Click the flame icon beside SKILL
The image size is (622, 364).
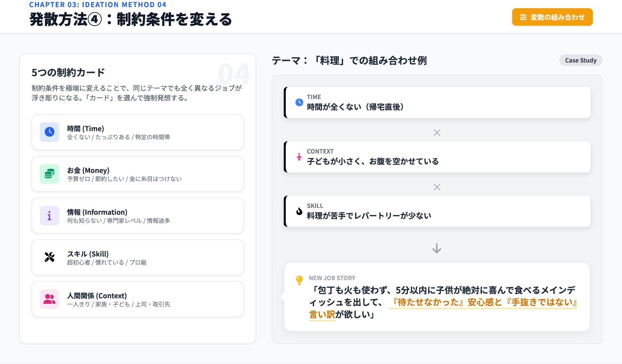pyautogui.click(x=299, y=211)
